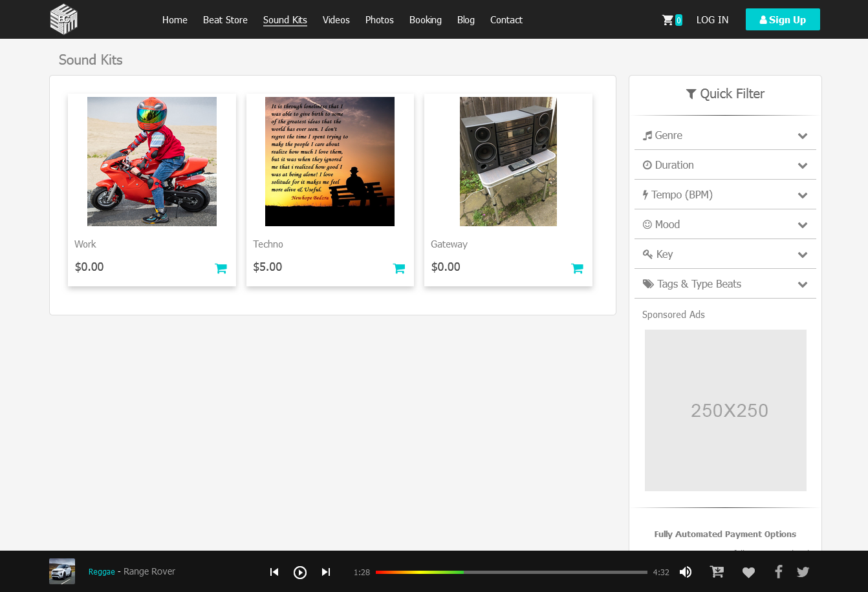Mute the player volume speaker icon

click(686, 572)
